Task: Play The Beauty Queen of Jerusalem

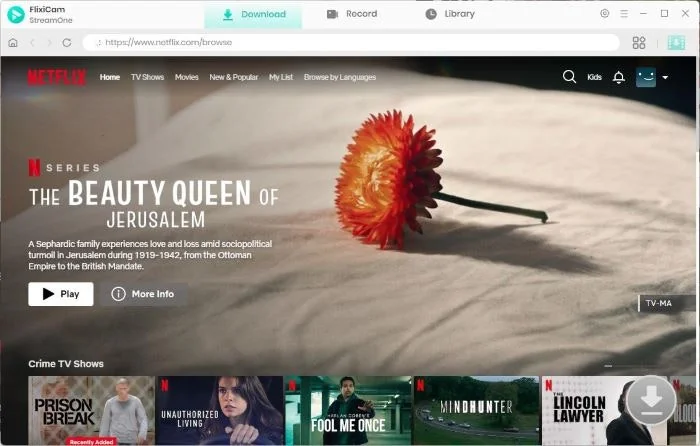Action: pyautogui.click(x=61, y=294)
